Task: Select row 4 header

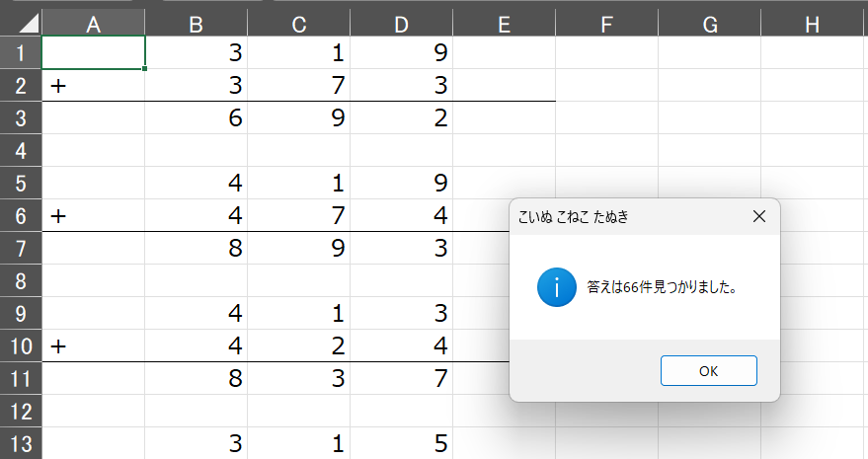Action: point(21,151)
